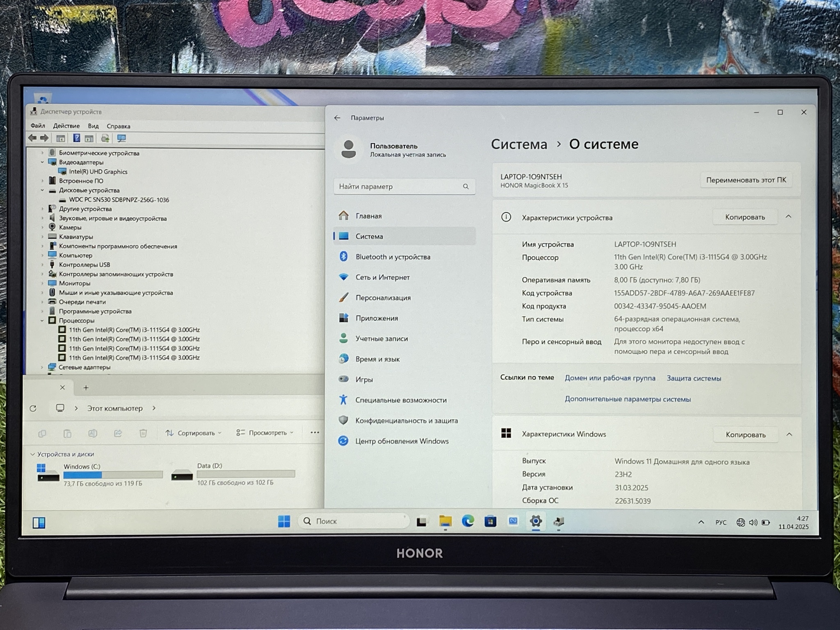Open the Windows (C:) drive usage bar

click(113, 475)
